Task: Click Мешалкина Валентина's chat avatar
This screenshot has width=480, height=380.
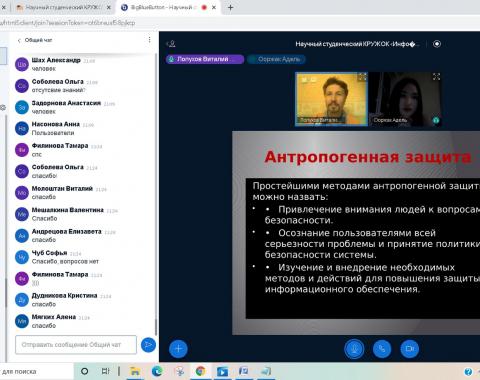Action: [22, 214]
